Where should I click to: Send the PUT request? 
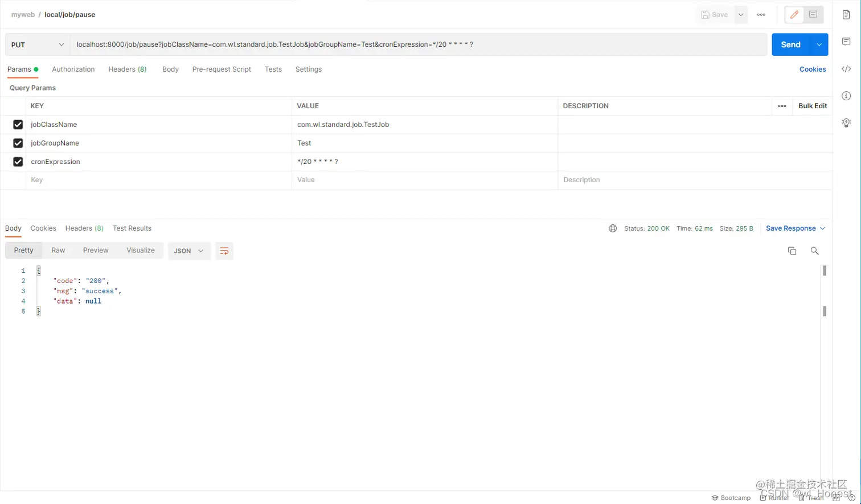click(x=791, y=44)
